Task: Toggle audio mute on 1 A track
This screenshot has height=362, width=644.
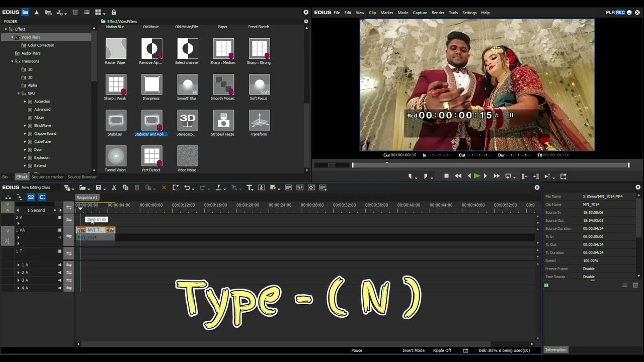Action: coord(59,265)
